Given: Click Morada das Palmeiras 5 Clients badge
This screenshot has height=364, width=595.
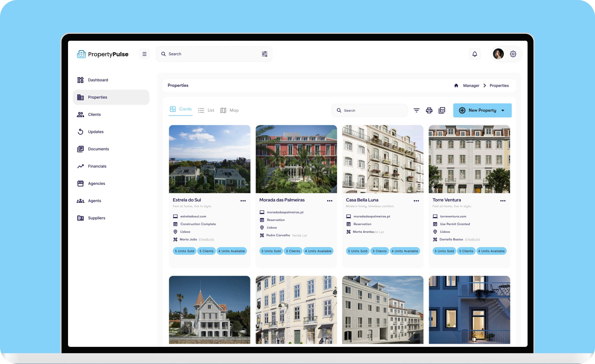Looking at the screenshot, I should coord(293,251).
